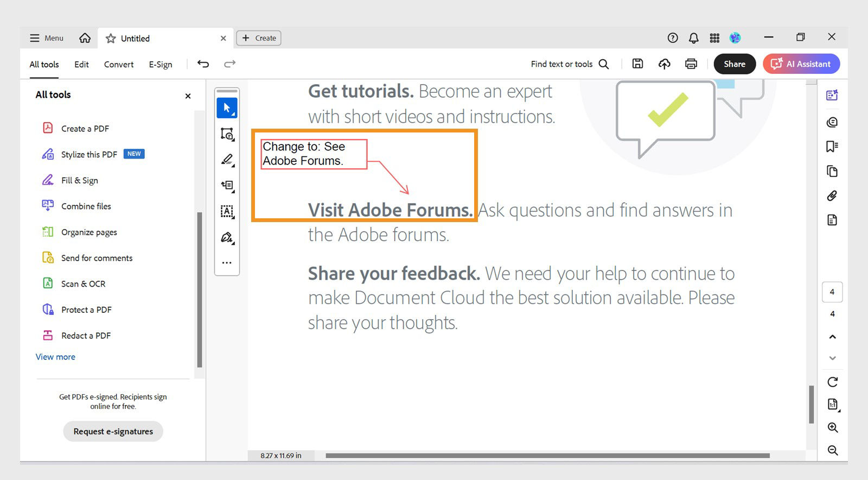Open the page display fit options
Viewport: 868px width, 480px height.
[x=833, y=405]
